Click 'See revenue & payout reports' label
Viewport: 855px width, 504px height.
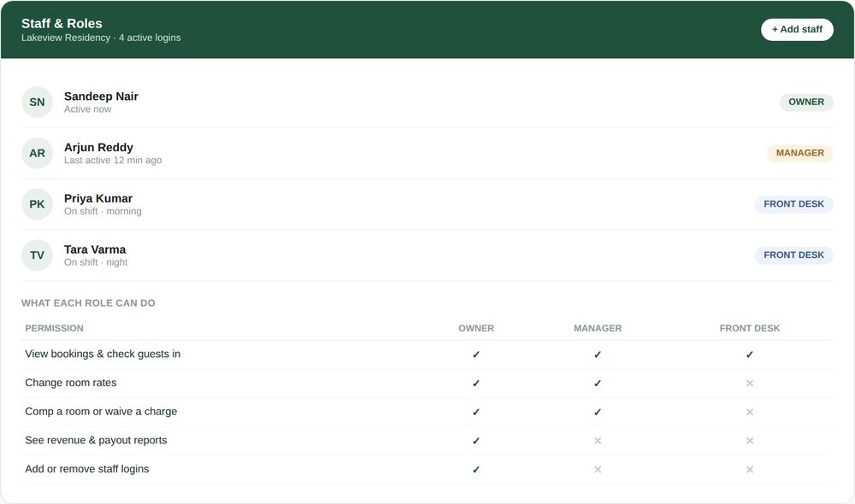coord(96,440)
